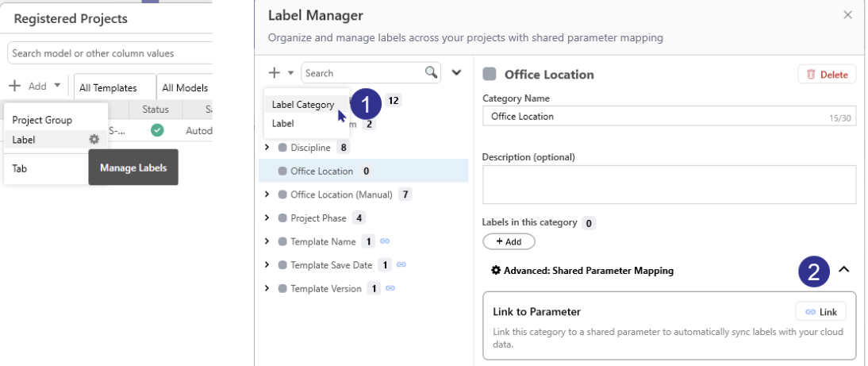This screenshot has height=366, width=868.
Task: Select Discipline tree row
Action: (363, 148)
